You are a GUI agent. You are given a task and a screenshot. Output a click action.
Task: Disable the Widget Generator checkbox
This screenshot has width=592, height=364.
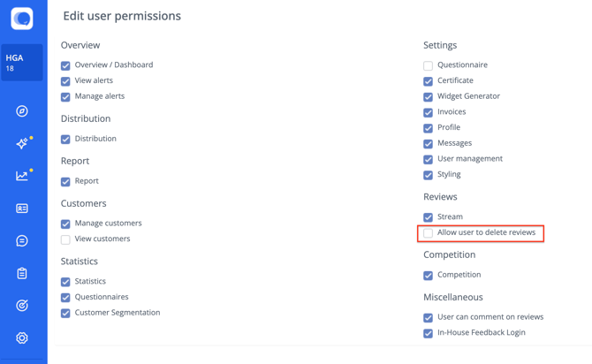tap(429, 96)
